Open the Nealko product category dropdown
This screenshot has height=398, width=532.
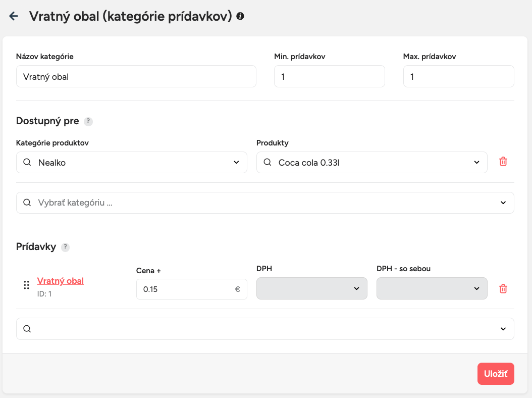[x=236, y=162]
